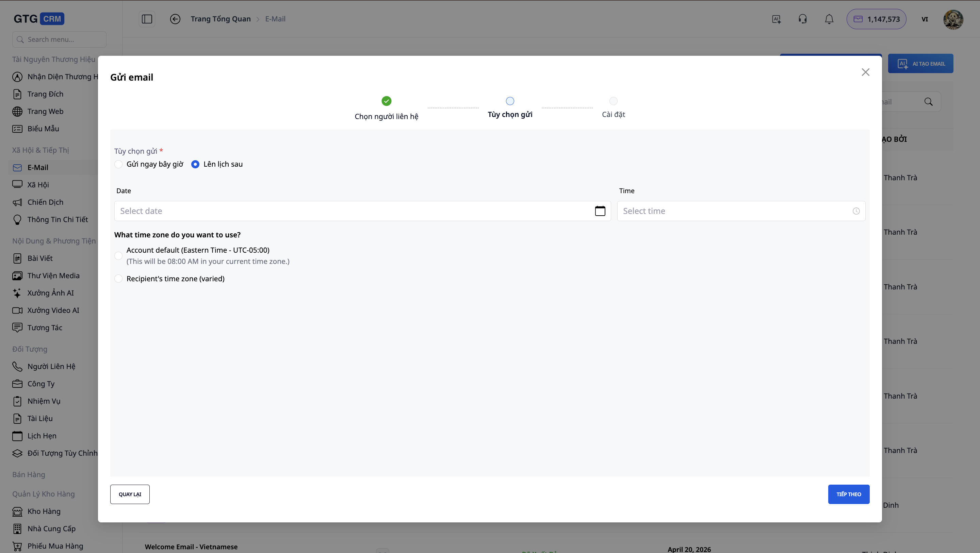The width and height of the screenshot is (980, 553).
Task: Select Recipient's time zone option
Action: 118,279
